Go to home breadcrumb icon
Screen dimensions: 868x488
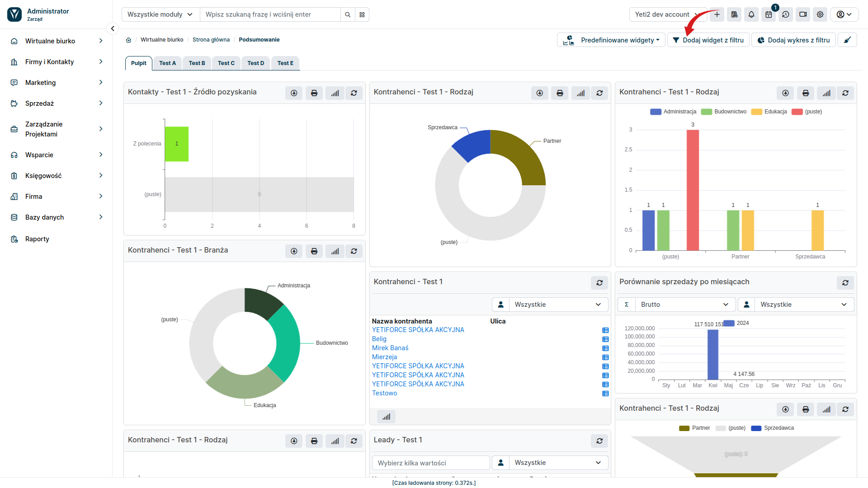click(128, 40)
